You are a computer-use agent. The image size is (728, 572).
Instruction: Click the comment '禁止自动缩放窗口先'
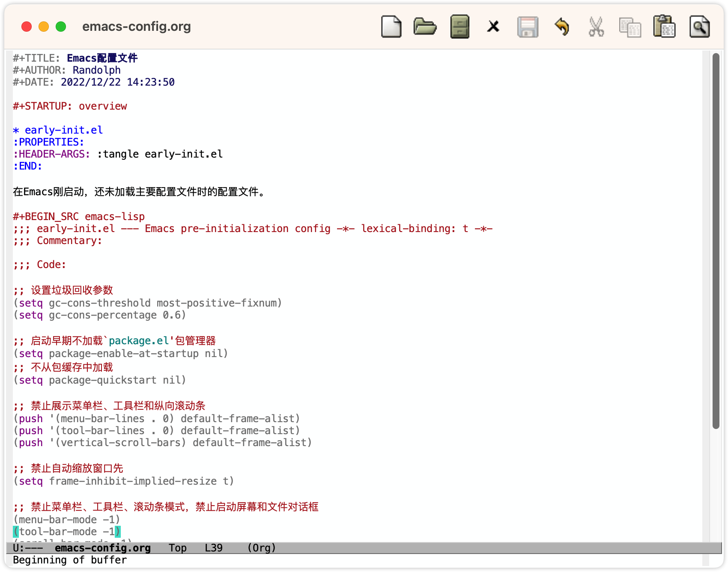point(77,468)
